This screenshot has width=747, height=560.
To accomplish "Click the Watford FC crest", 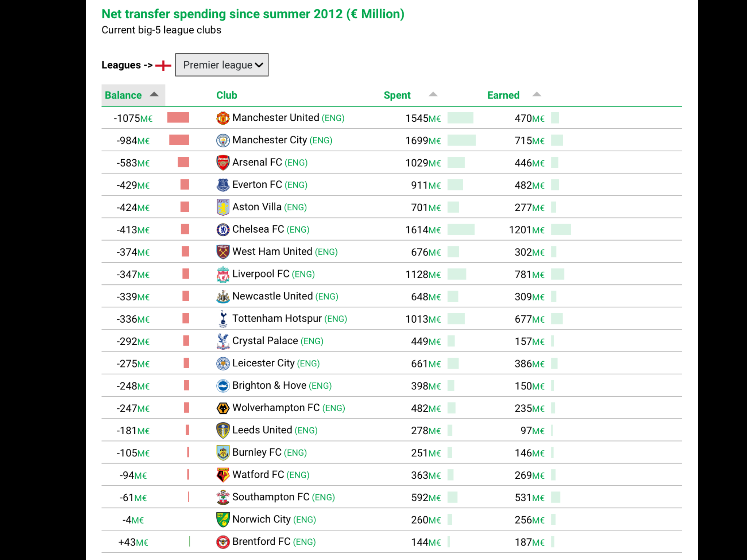I will coord(223,475).
